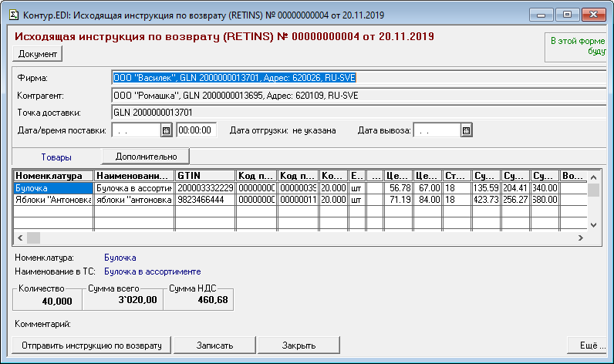The height and width of the screenshot is (364, 614).
Task: Click the sum cell 204.41
Action: point(515,188)
